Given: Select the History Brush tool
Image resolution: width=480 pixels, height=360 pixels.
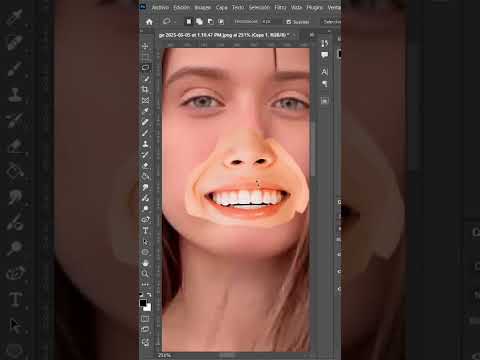Looking at the screenshot, I should pos(145,155).
